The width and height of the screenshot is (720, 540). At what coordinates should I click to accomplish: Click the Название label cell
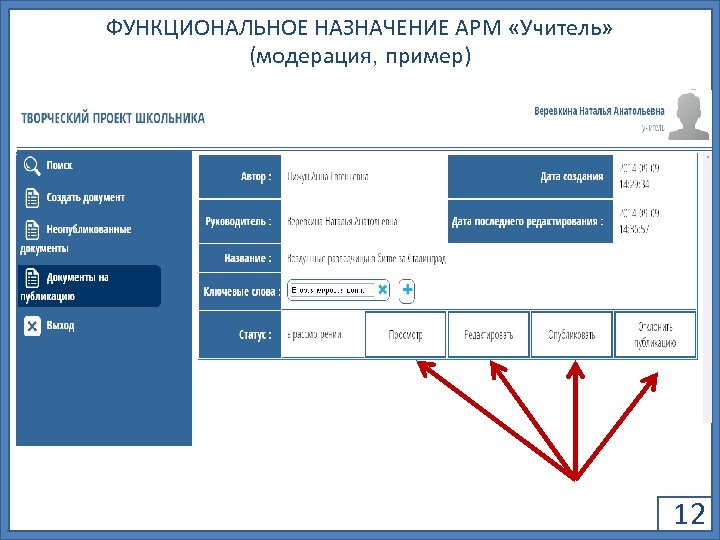pos(240,258)
